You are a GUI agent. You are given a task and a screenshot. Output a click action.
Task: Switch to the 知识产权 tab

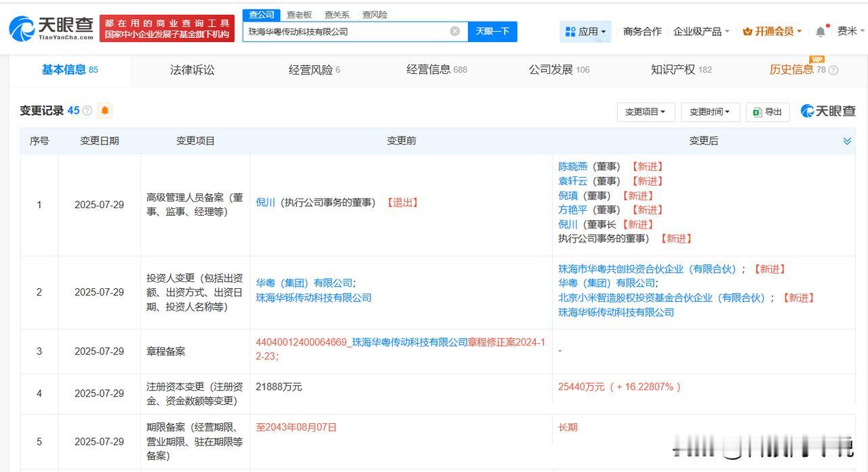pos(682,70)
